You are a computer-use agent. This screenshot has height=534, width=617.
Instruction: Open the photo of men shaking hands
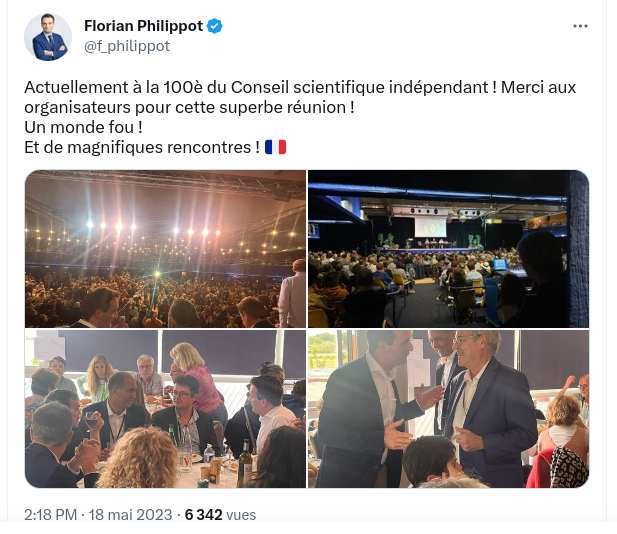(x=448, y=409)
